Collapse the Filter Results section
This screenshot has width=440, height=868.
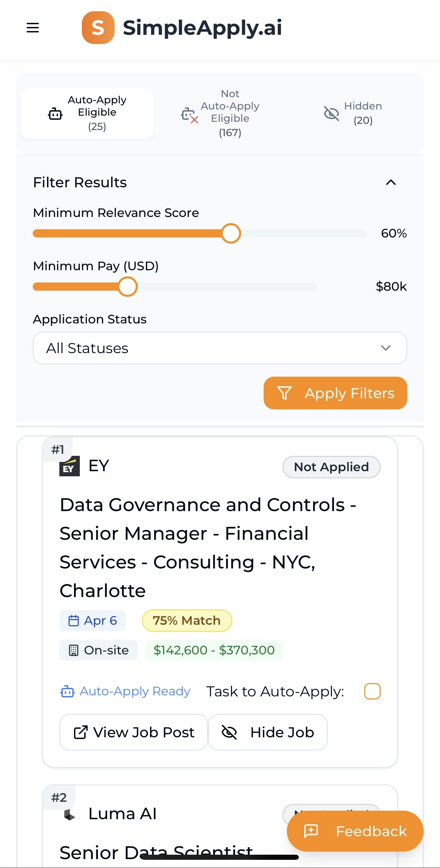(x=391, y=183)
